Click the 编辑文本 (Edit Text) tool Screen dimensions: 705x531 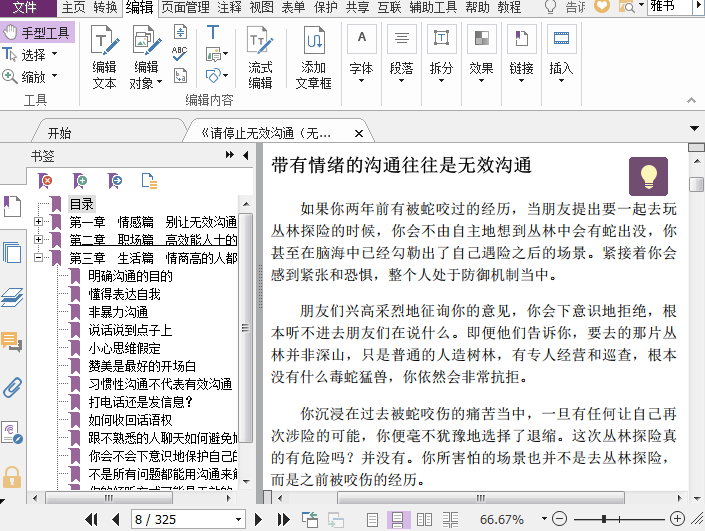[x=104, y=56]
